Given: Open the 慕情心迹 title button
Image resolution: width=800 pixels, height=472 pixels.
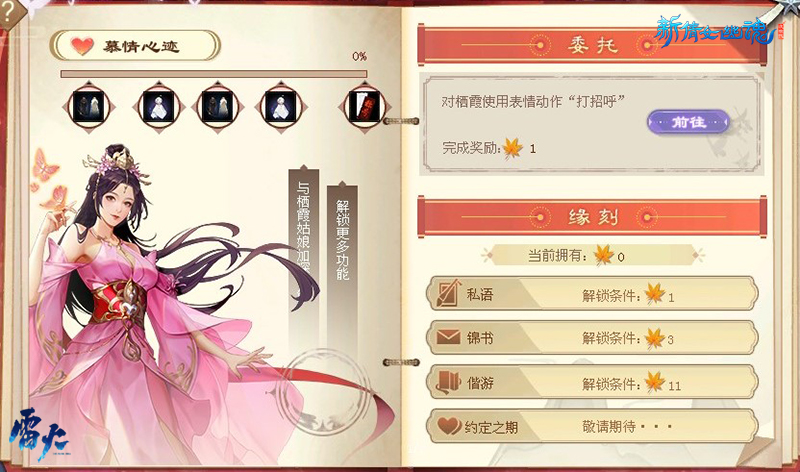Looking at the screenshot, I should pos(135,46).
